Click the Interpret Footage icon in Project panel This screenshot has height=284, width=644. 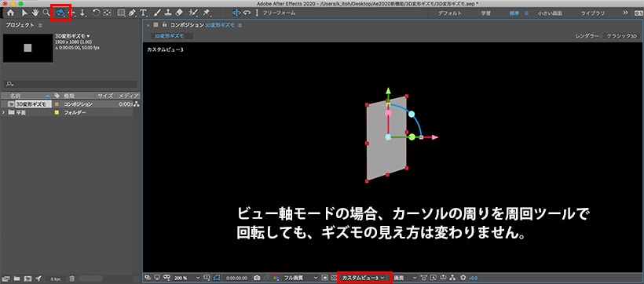coord(6,279)
